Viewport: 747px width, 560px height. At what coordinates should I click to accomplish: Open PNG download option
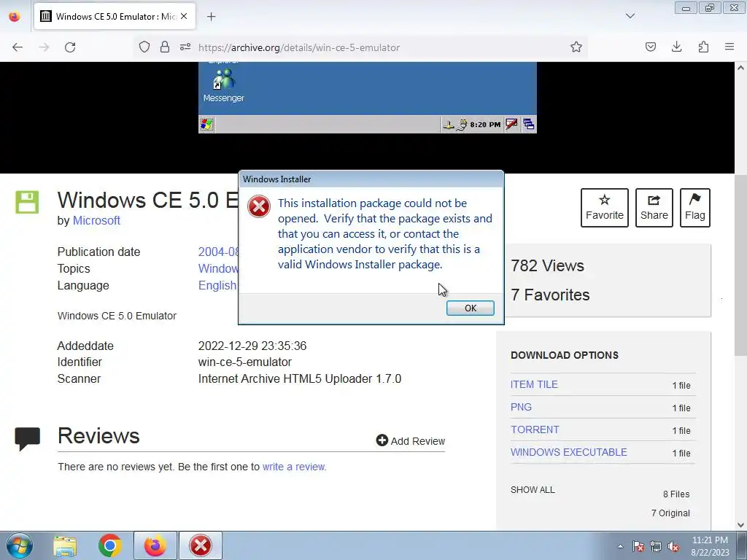(521, 407)
